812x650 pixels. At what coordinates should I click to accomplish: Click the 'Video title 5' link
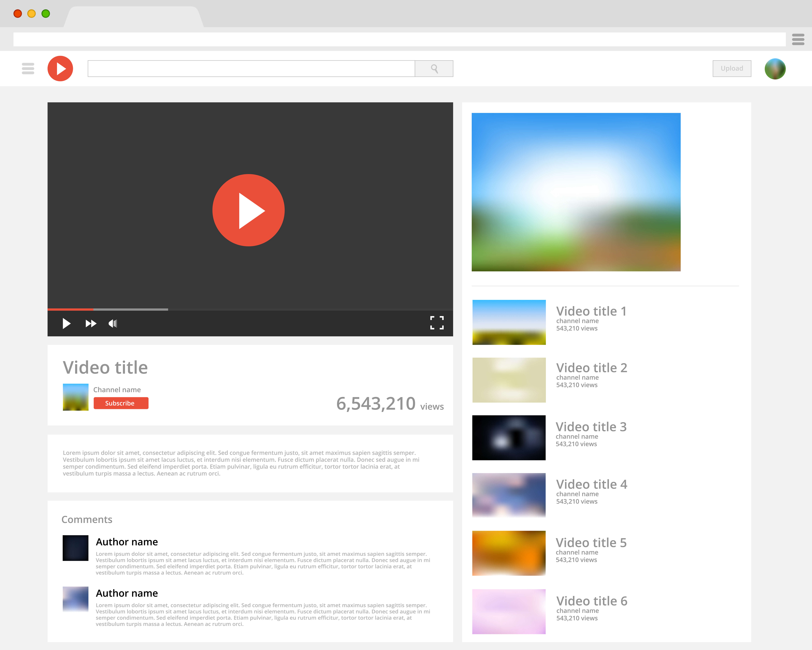[x=591, y=543]
